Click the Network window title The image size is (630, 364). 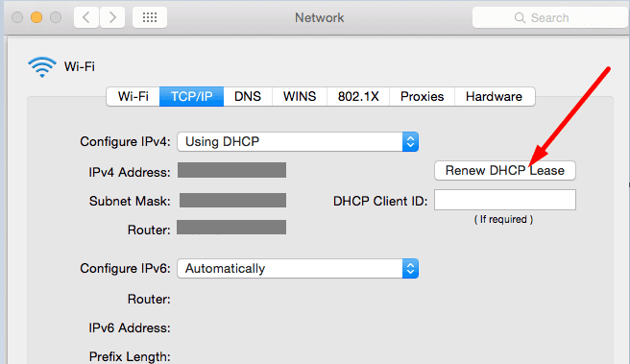[x=320, y=17]
